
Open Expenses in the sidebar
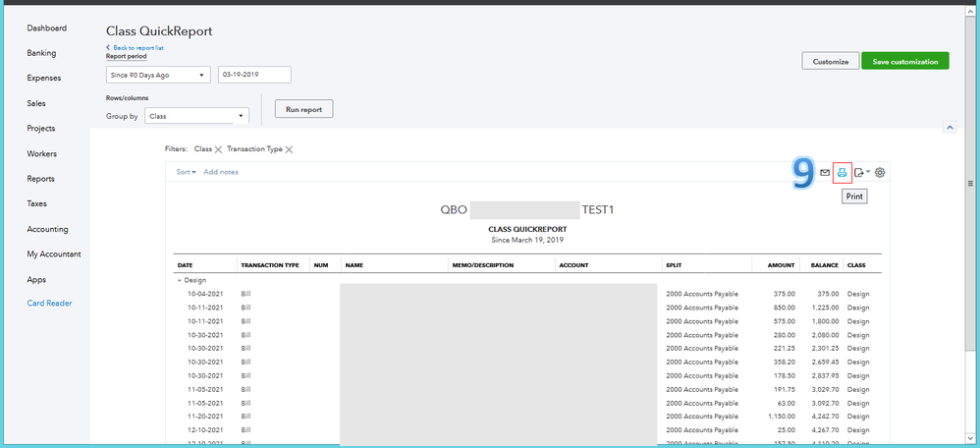coord(44,79)
